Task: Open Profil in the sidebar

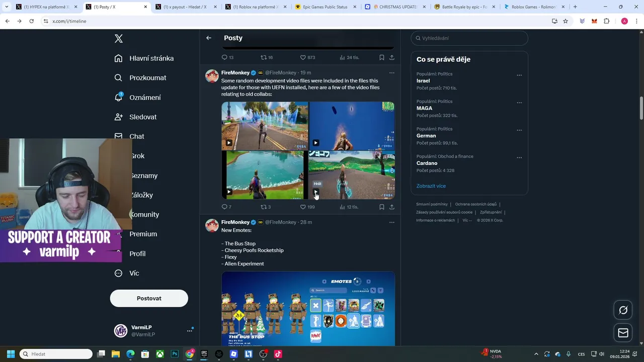Action: (137, 253)
